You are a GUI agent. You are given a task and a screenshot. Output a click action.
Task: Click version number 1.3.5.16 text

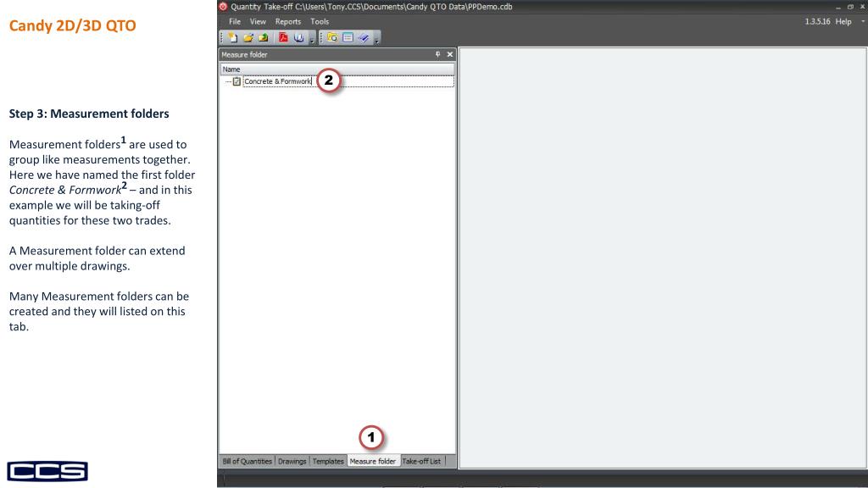[x=817, y=21]
